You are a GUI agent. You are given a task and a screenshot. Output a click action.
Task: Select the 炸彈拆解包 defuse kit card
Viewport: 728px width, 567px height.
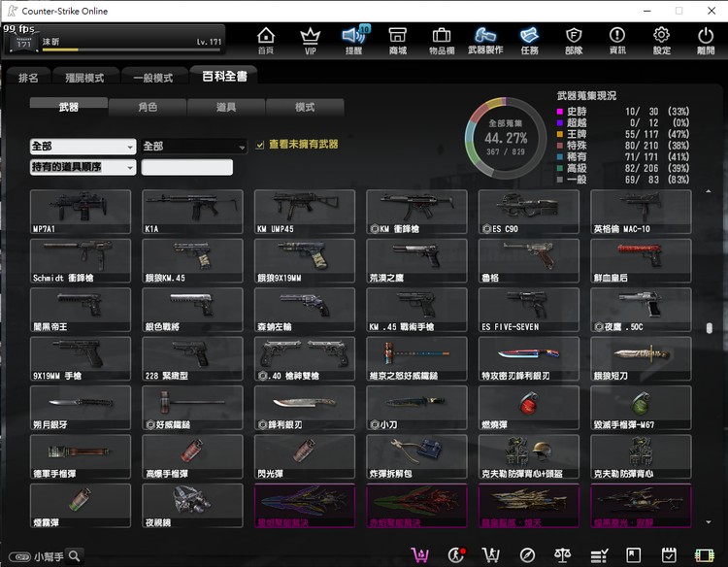416,456
